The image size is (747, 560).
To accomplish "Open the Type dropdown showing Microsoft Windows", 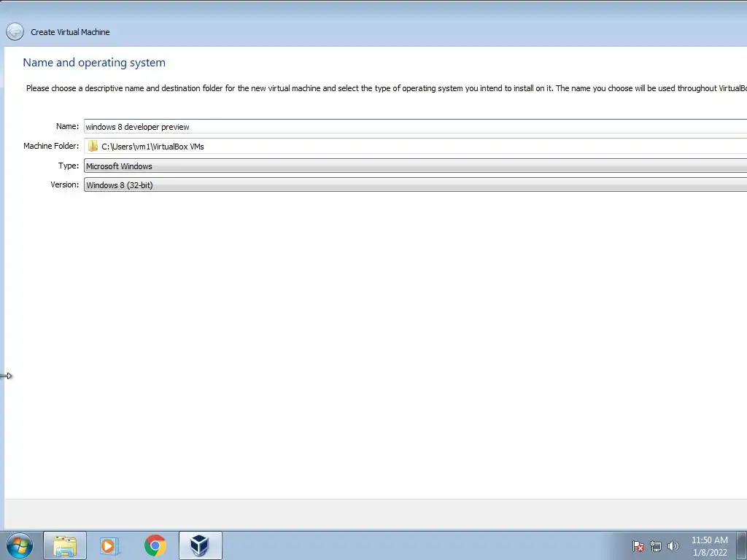I will [x=415, y=166].
